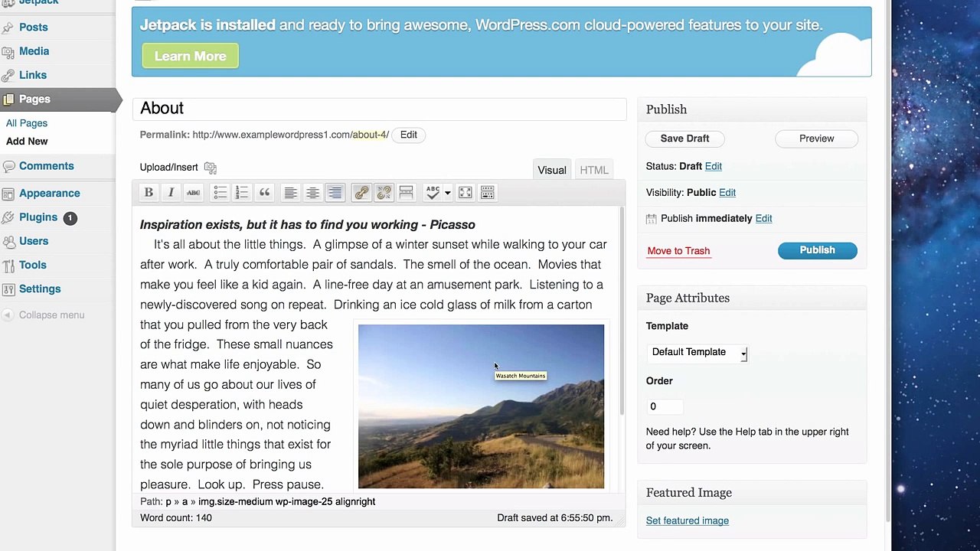Toggle bold formatting in editor toolbar
This screenshot has height=551, width=980.
pos(149,193)
